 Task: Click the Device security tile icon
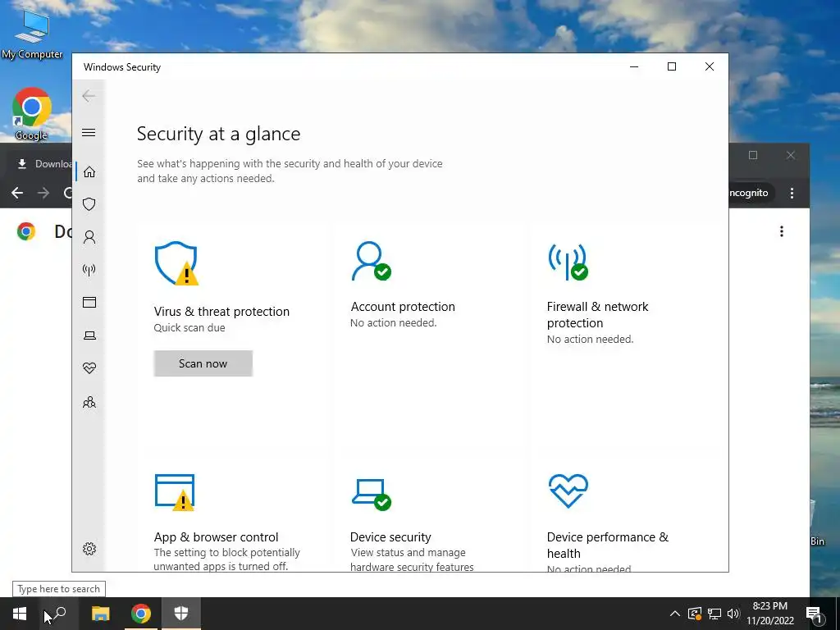click(372, 494)
